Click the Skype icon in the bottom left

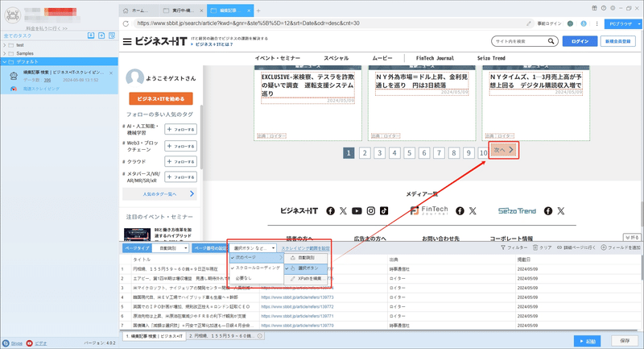point(6,343)
